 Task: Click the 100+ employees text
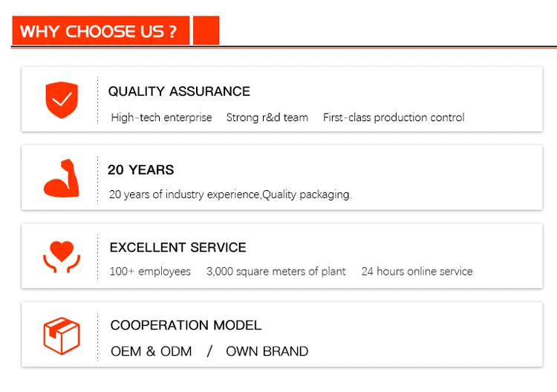[x=150, y=272]
